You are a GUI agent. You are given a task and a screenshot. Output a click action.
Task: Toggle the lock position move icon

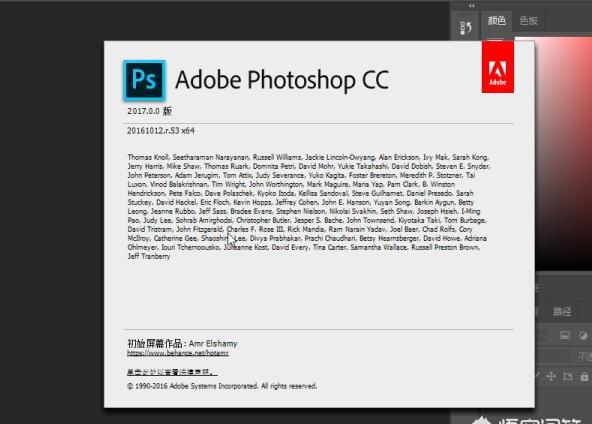pyautogui.click(x=551, y=376)
